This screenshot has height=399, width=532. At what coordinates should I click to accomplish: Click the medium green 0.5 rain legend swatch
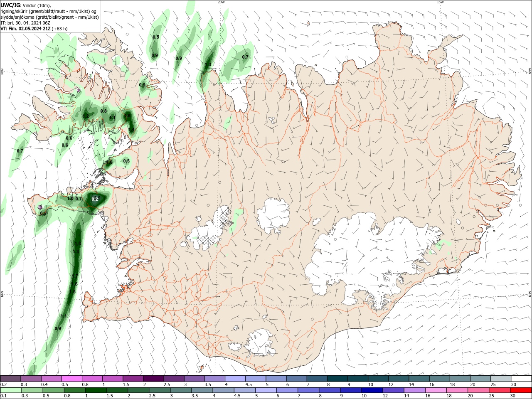53,390
